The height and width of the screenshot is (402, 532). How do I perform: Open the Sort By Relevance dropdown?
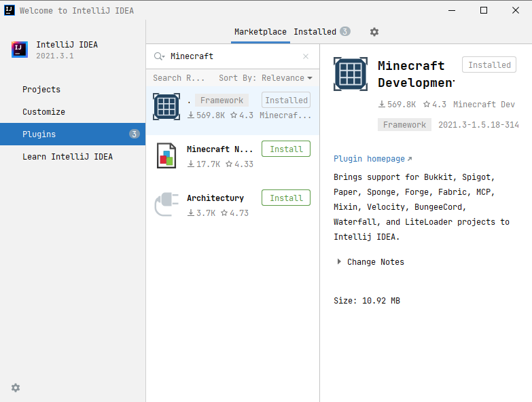tap(266, 78)
